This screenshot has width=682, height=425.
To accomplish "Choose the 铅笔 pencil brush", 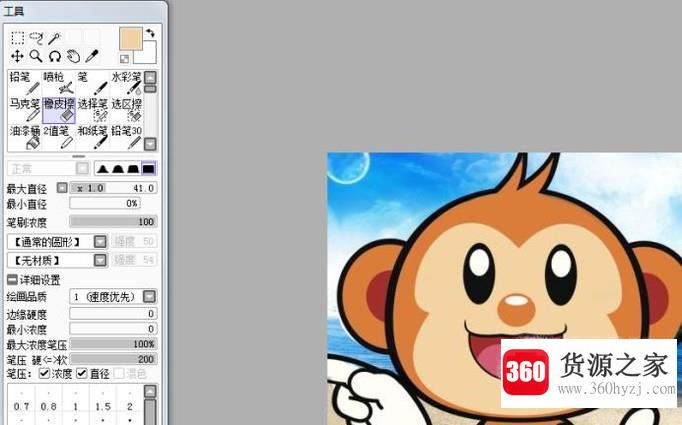I will pos(25,83).
